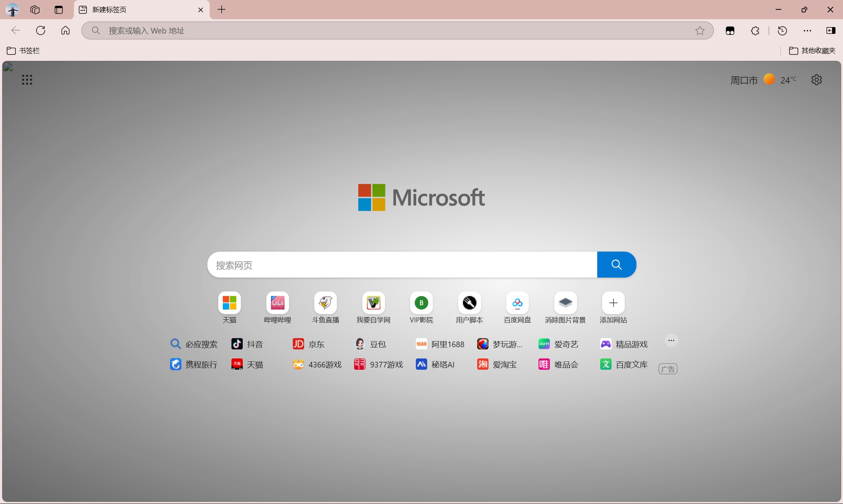
Task: Open the 梦玩游... link
Action: pos(500,344)
